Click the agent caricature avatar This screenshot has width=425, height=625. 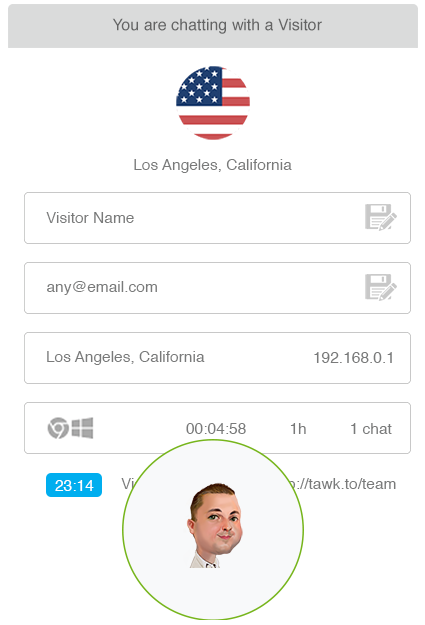[x=215, y=525]
